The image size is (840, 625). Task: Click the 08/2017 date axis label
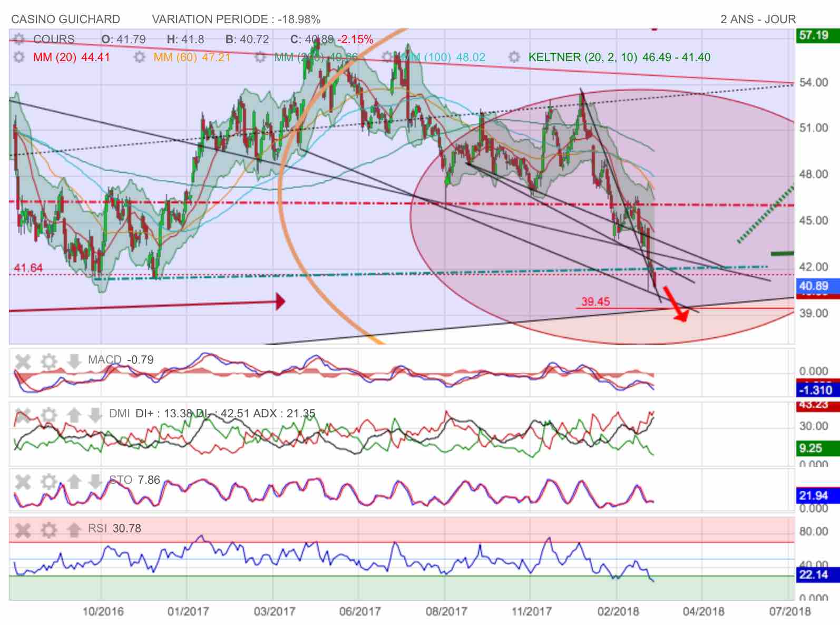pos(446,612)
